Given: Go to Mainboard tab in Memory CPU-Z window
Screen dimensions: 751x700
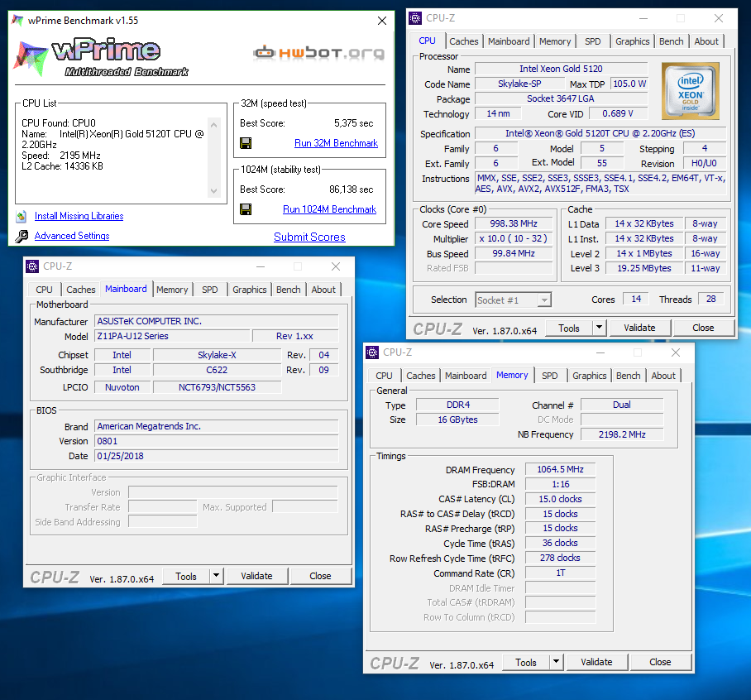Looking at the screenshot, I should (x=466, y=376).
